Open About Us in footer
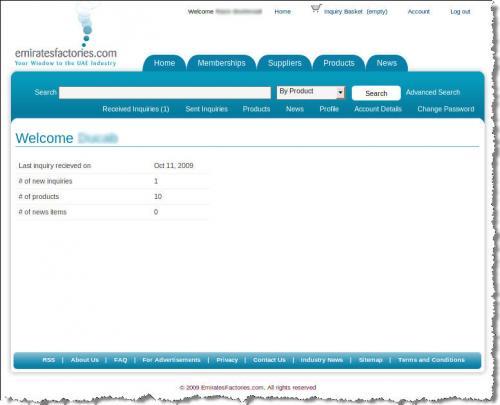 (85, 360)
